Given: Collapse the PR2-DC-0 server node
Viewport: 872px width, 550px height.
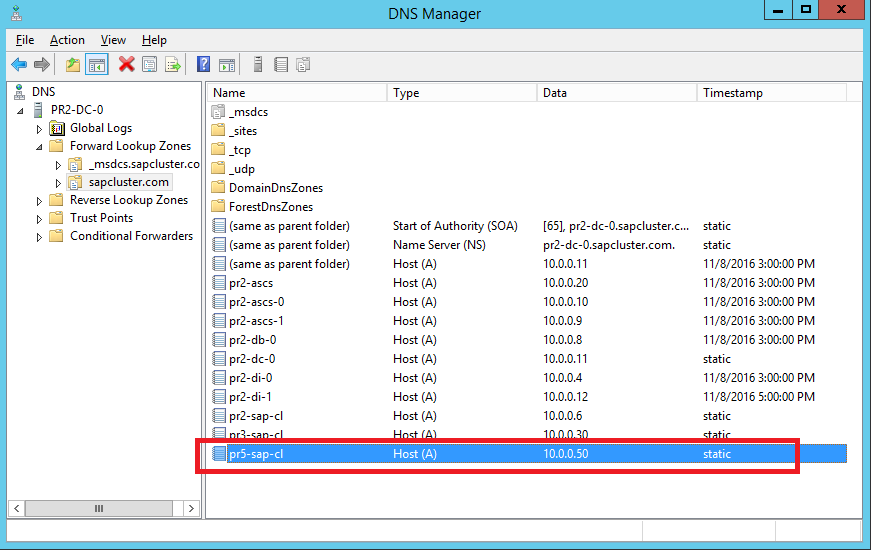Looking at the screenshot, I should 21,111.
